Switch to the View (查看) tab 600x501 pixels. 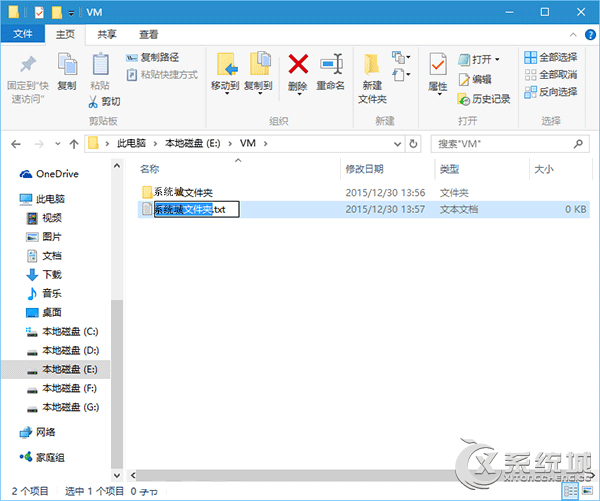[x=148, y=34]
